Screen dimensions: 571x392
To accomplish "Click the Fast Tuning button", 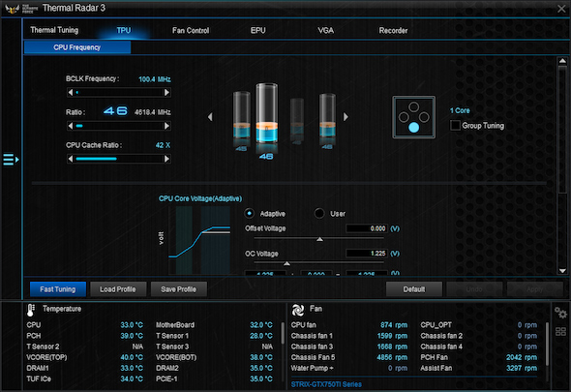I will coord(58,289).
